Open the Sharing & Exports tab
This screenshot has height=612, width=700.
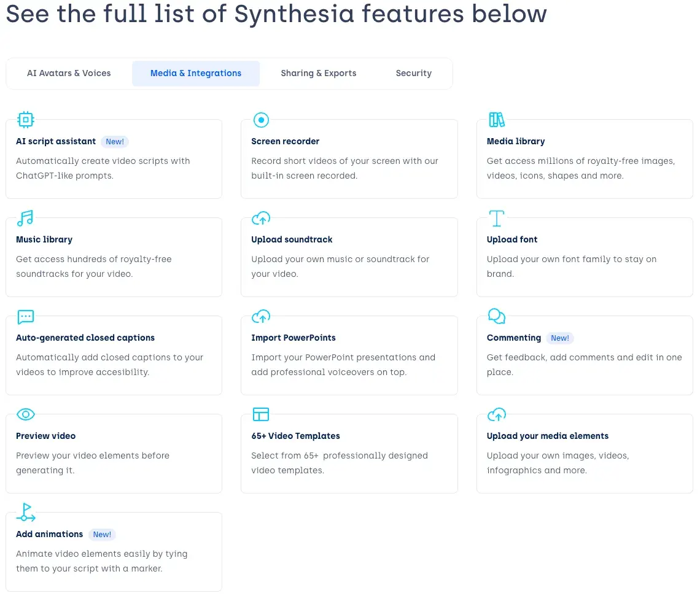(318, 73)
